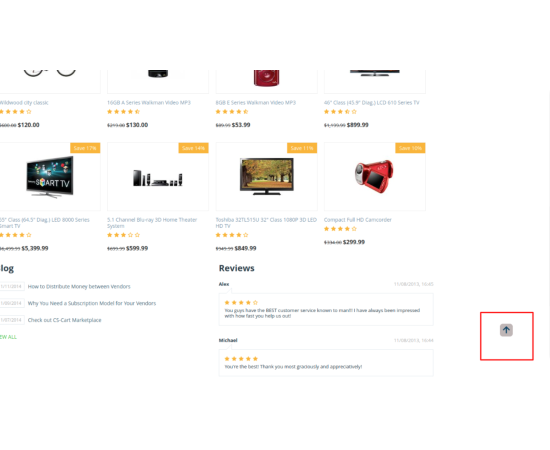
Task: Click the star rating in Alex's review
Action: pos(241,302)
